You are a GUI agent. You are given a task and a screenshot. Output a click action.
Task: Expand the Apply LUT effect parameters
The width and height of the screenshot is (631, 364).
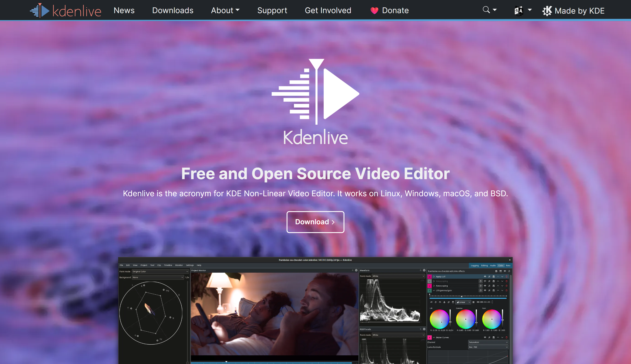(434, 276)
